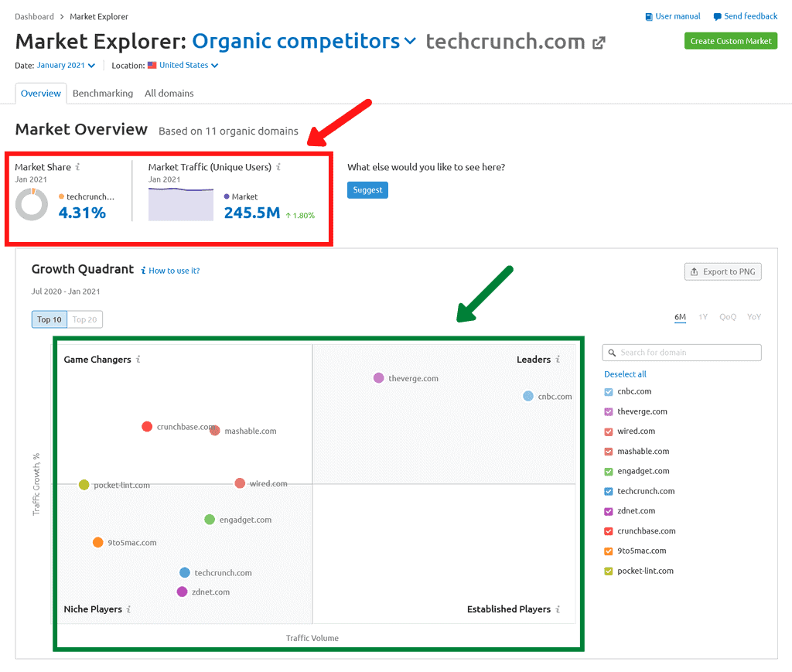792x672 pixels.
Task: Uncheck the cnbc.com checkbox
Action: pyautogui.click(x=609, y=392)
